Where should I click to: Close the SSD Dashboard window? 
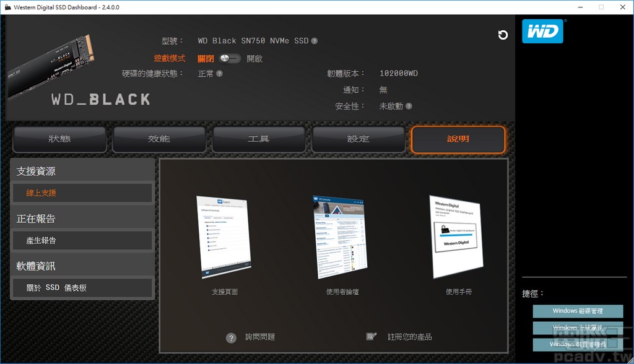623,7
